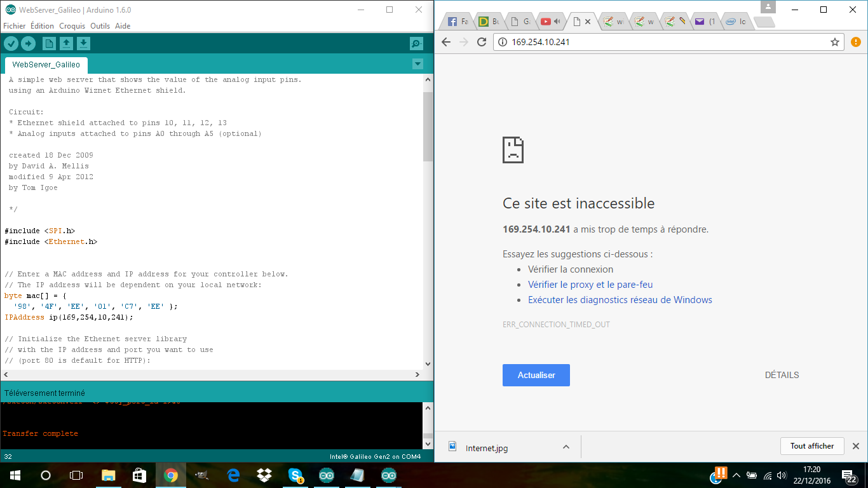
Task: Select the WebServer_Galileo sketch tab
Action: (46, 65)
